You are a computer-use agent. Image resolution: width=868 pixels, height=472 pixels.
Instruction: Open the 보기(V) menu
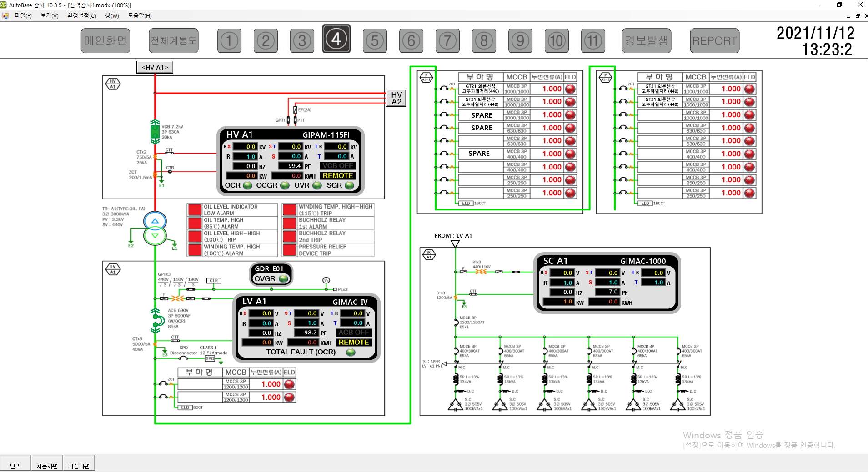click(x=50, y=15)
